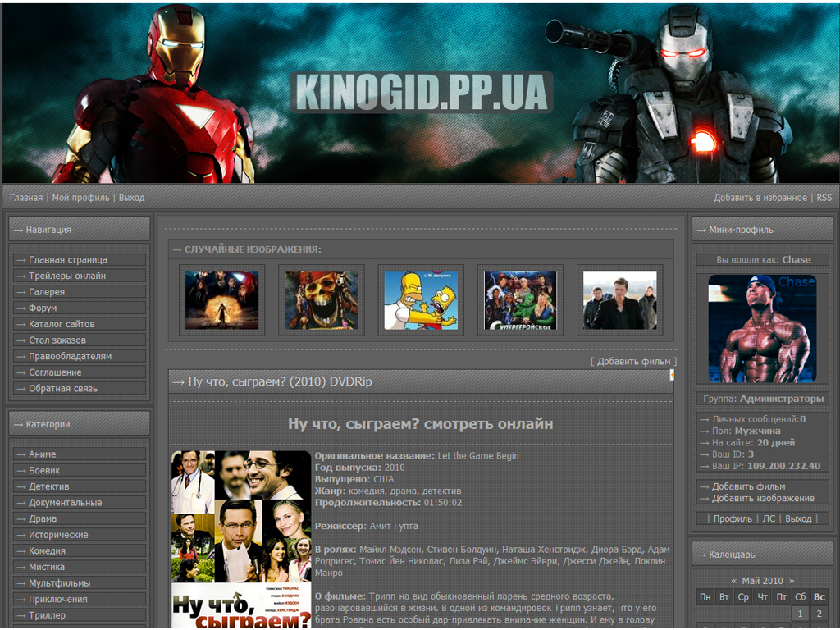Open the Iron Man poster thumbnail
This screenshot has height=630, width=840.
pyautogui.click(x=221, y=300)
